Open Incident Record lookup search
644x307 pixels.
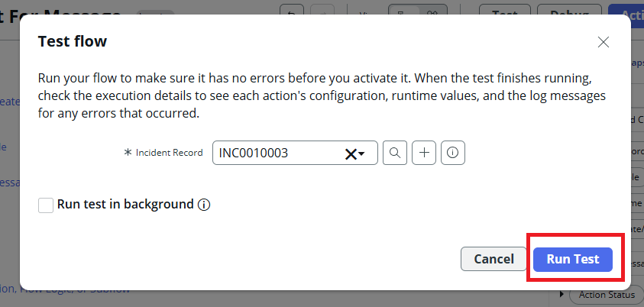(395, 153)
